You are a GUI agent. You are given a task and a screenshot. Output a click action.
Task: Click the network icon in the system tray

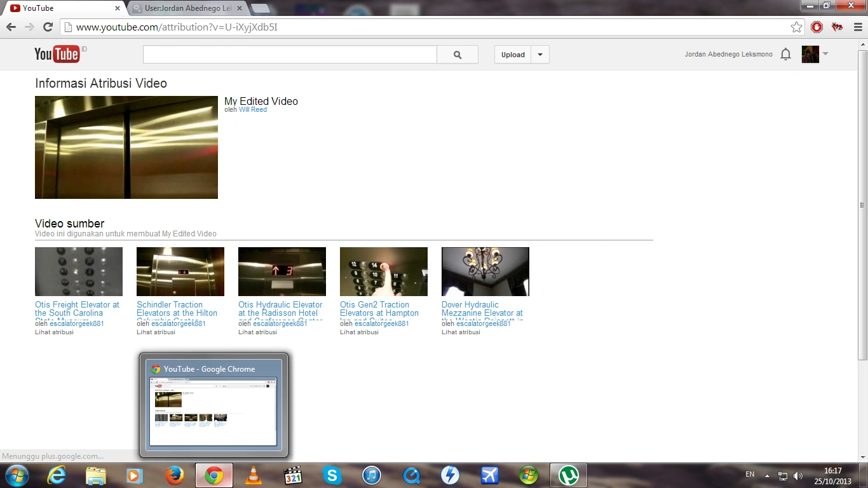point(783,476)
